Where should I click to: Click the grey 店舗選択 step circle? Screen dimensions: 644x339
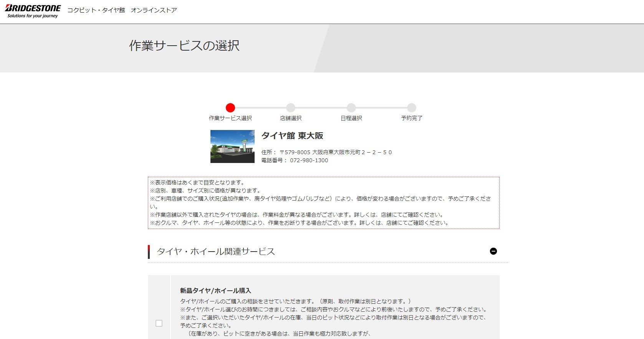pyautogui.click(x=291, y=108)
